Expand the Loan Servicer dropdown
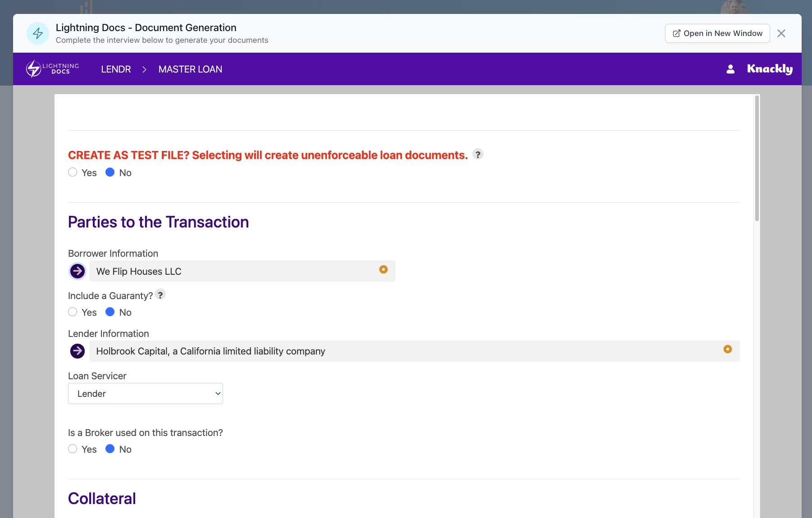 (x=145, y=394)
